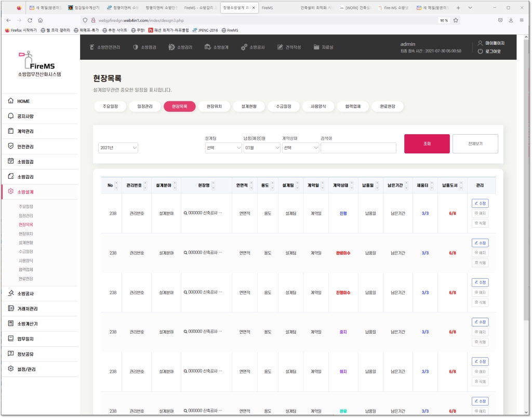Focus the 검색어 search input field
The width and height of the screenshot is (532, 418).
358,148
